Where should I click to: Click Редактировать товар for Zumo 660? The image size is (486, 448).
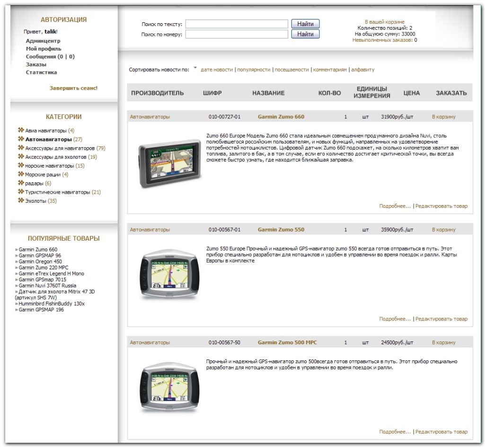click(442, 206)
